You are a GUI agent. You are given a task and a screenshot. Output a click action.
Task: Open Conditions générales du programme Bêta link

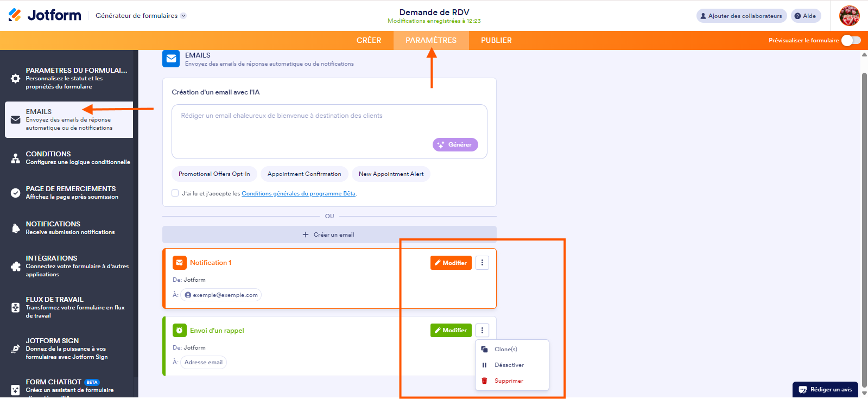tap(299, 193)
